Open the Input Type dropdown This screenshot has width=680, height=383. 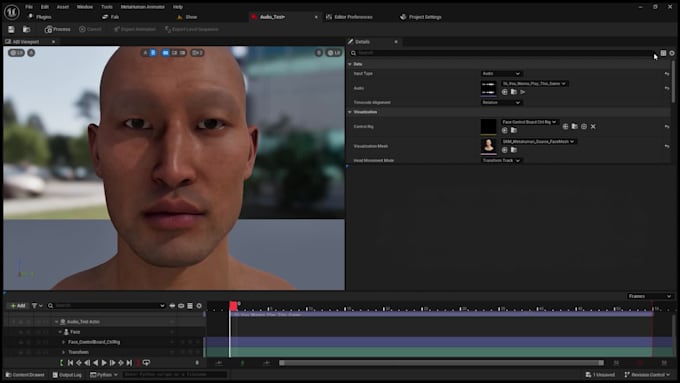501,73
